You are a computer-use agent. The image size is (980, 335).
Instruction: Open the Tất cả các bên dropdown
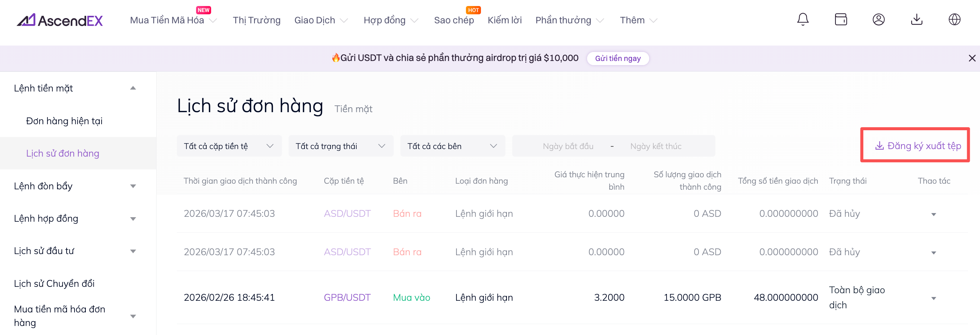(x=452, y=146)
